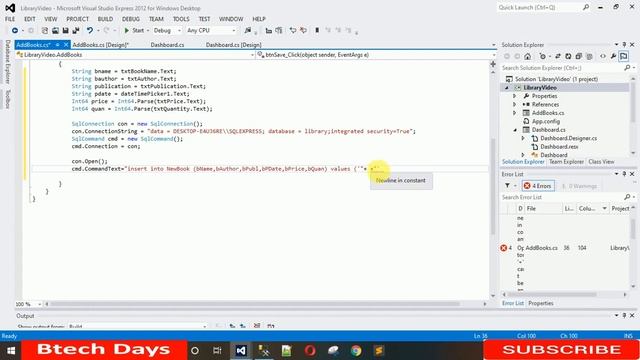The width and height of the screenshot is (640, 360).
Task: Toggle pin on the AddBooks.cs* tab
Action: (58, 44)
